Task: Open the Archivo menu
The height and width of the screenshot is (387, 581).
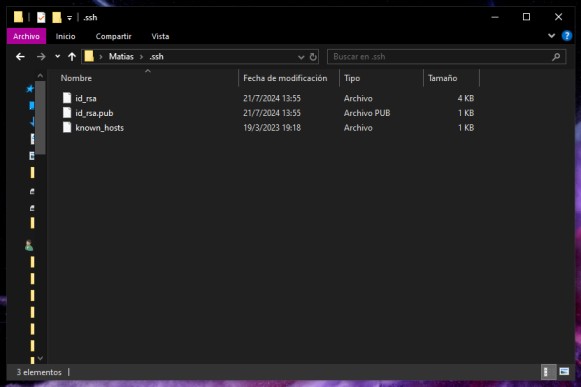Action: click(26, 36)
